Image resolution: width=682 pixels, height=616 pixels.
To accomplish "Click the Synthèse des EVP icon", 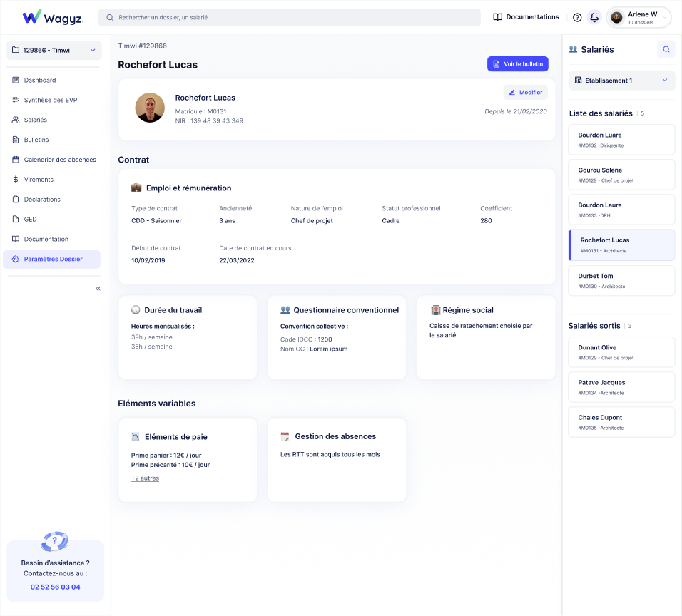I will click(x=16, y=100).
